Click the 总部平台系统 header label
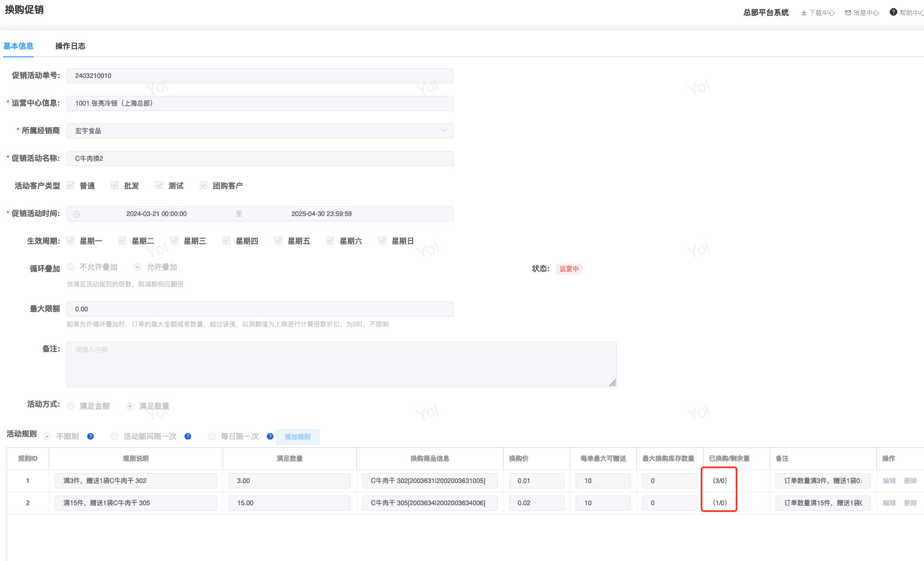The height and width of the screenshot is (561, 924). coord(766,12)
